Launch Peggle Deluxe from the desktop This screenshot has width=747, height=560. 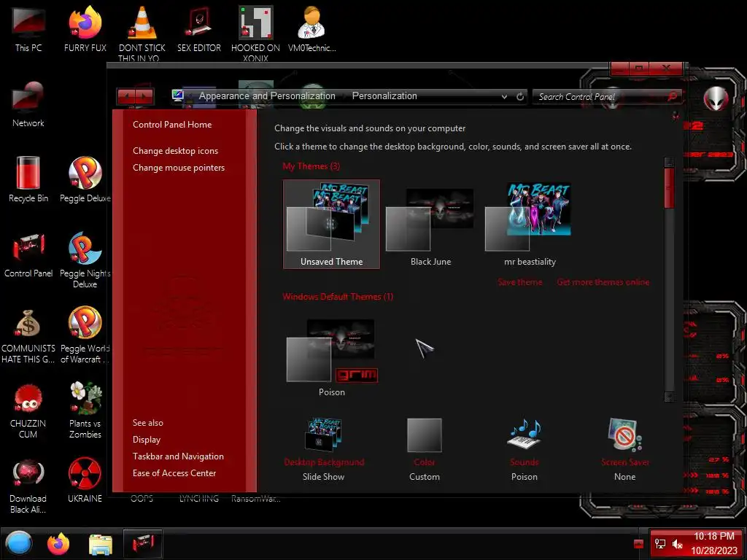[85, 180]
